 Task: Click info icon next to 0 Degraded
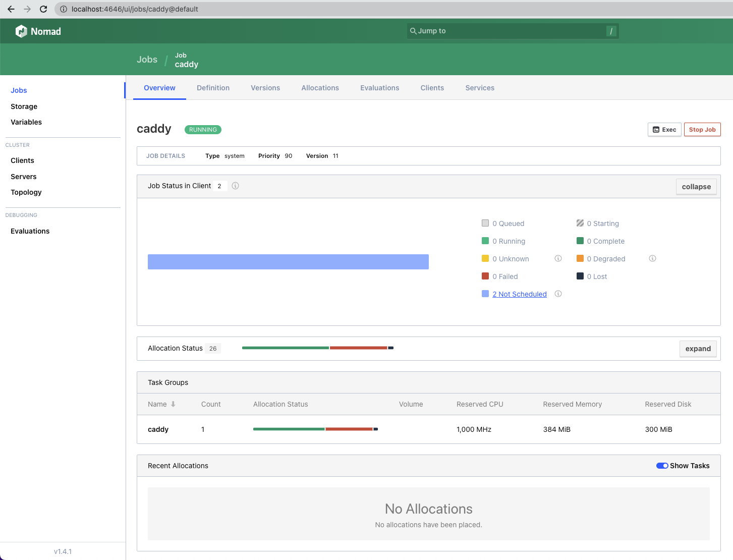[652, 258]
